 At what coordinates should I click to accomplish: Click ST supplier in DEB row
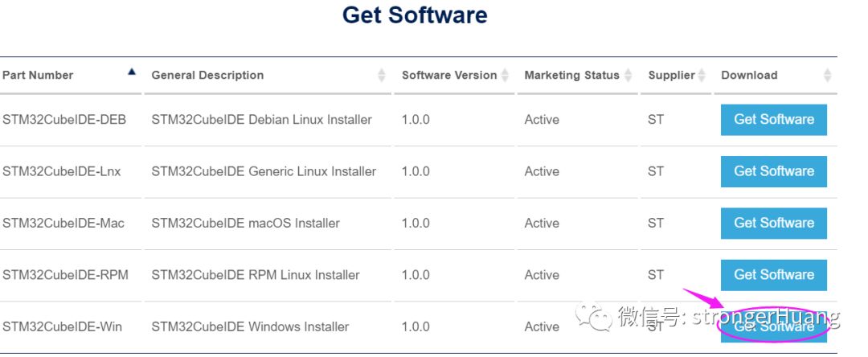[x=656, y=120]
